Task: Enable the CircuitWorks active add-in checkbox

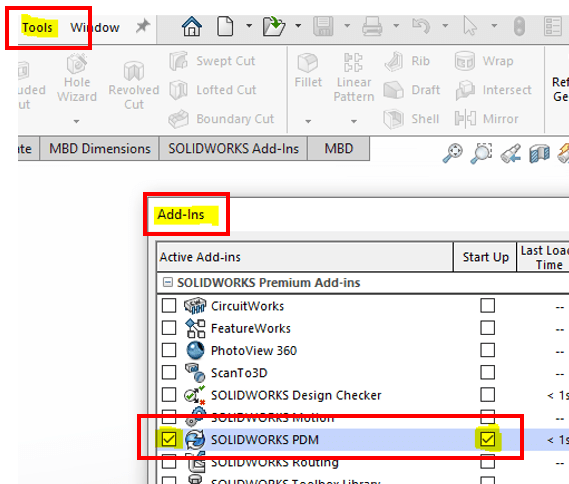Action: point(169,305)
